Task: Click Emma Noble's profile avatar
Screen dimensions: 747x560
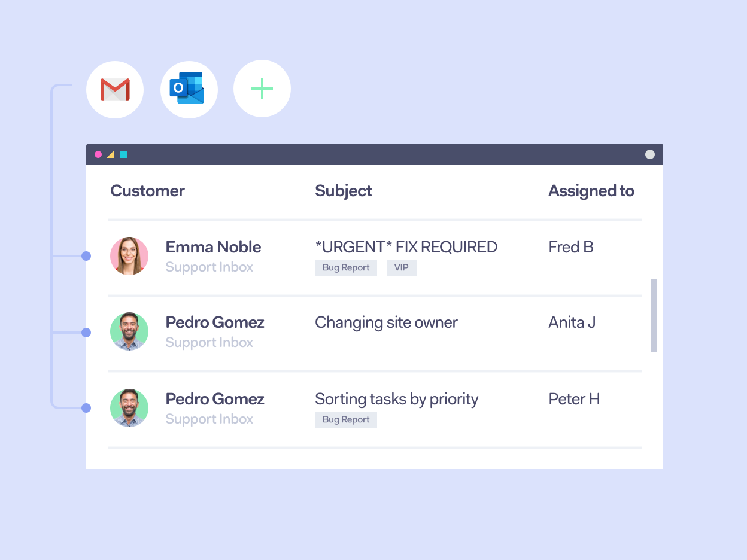Action: [129, 256]
